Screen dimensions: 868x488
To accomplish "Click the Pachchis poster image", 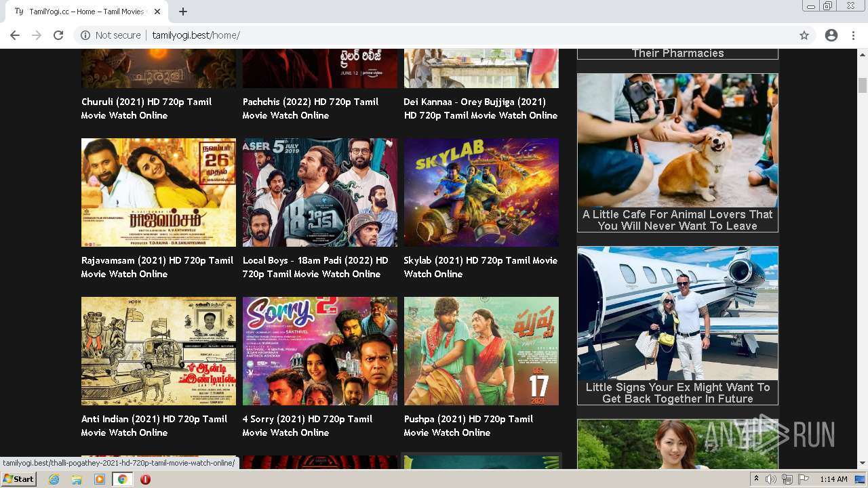I will (x=320, y=68).
